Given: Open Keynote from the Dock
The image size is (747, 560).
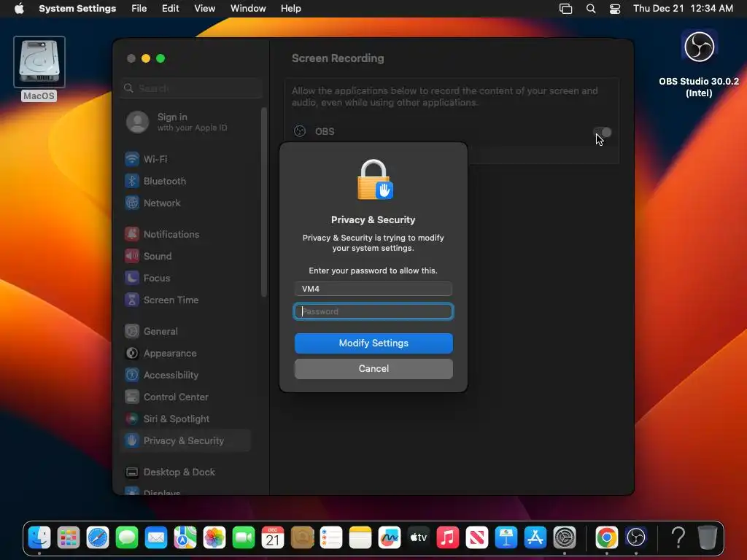Looking at the screenshot, I should pyautogui.click(x=506, y=537).
